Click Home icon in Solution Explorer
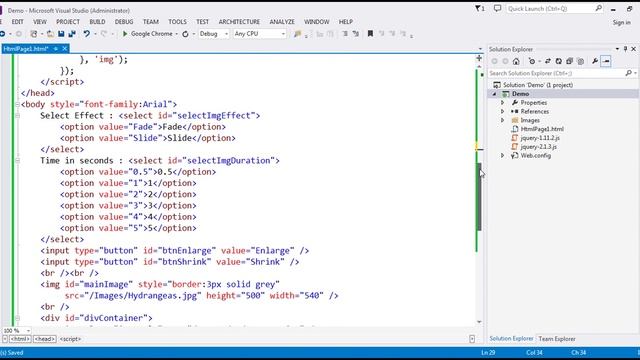Image resolution: width=640 pixels, height=360 pixels. pyautogui.click(x=516, y=61)
